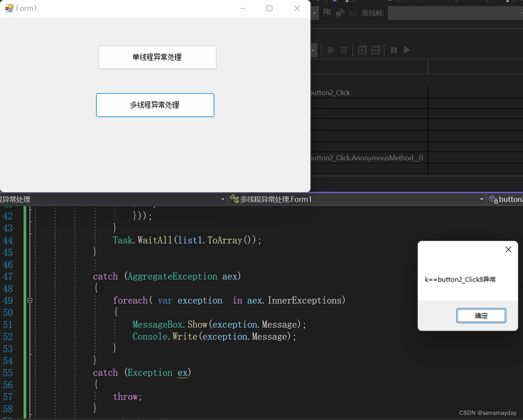
Task: Click the 单线程异常处理 button in Form1
Action: pos(157,57)
